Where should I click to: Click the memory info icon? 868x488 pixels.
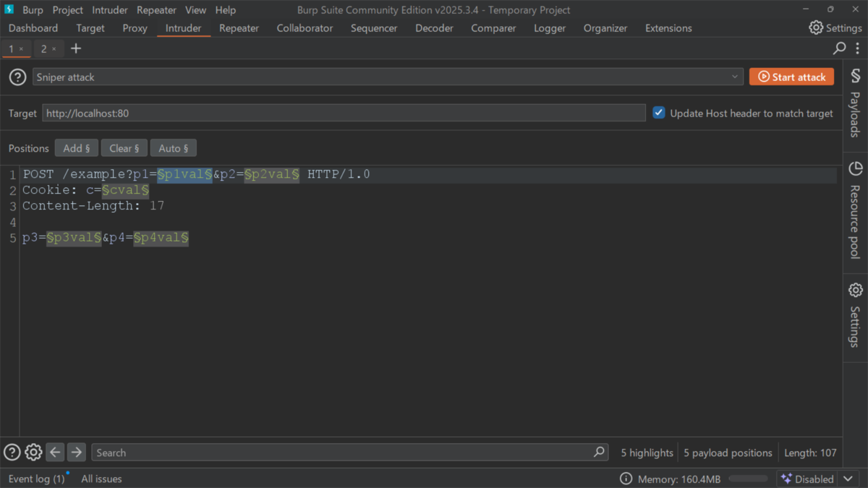point(626,479)
